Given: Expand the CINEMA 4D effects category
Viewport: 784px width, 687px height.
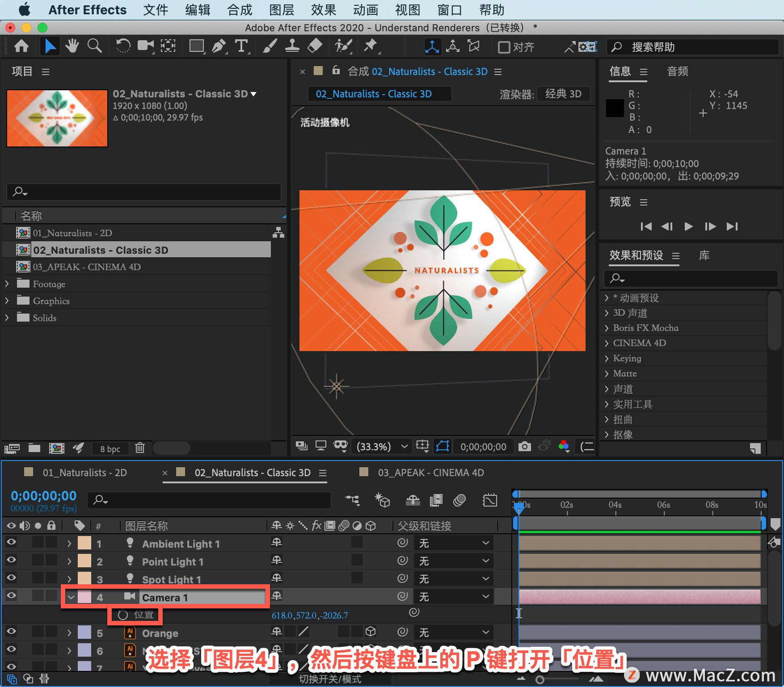Looking at the screenshot, I should 607,343.
